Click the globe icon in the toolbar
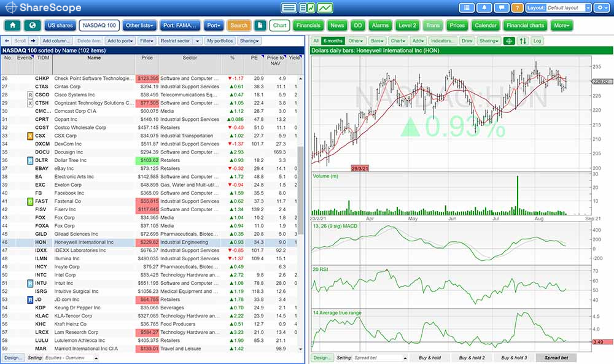The image size is (614, 364). point(32,26)
